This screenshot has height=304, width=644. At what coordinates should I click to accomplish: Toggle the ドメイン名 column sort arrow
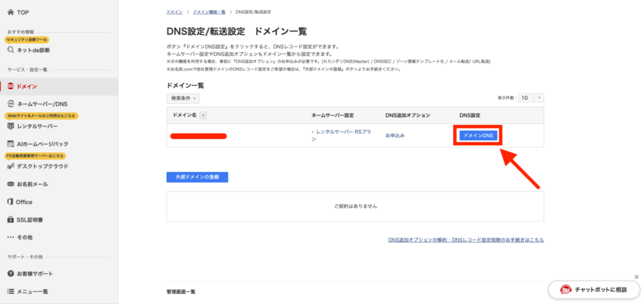coord(203,115)
